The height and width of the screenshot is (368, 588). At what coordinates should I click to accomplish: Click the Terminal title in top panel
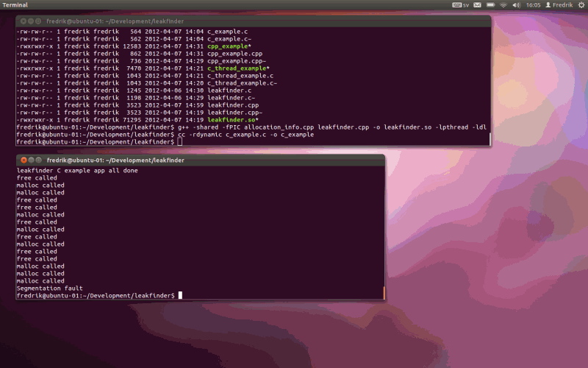coord(15,5)
